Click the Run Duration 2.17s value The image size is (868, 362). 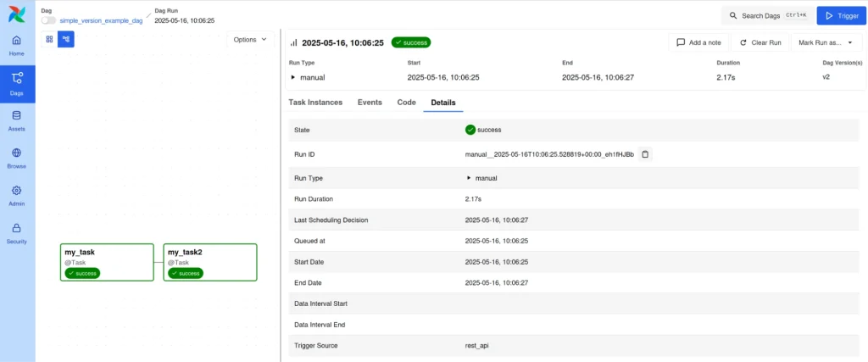473,198
